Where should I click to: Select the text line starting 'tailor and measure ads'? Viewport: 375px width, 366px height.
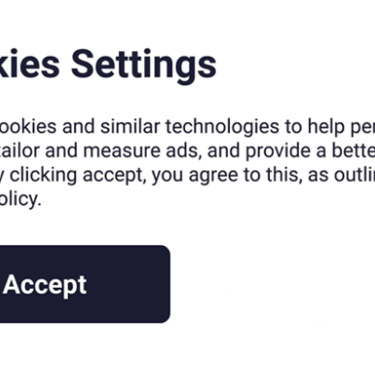187,151
